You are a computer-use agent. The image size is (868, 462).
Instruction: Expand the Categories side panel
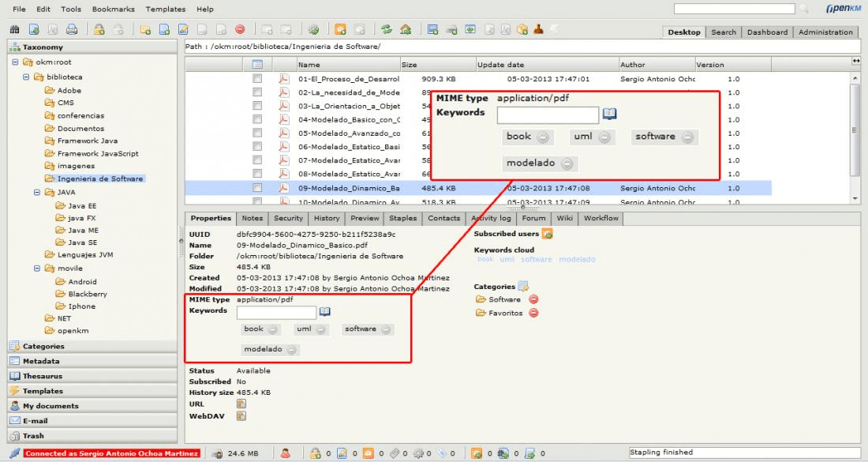pyautogui.click(x=92, y=346)
